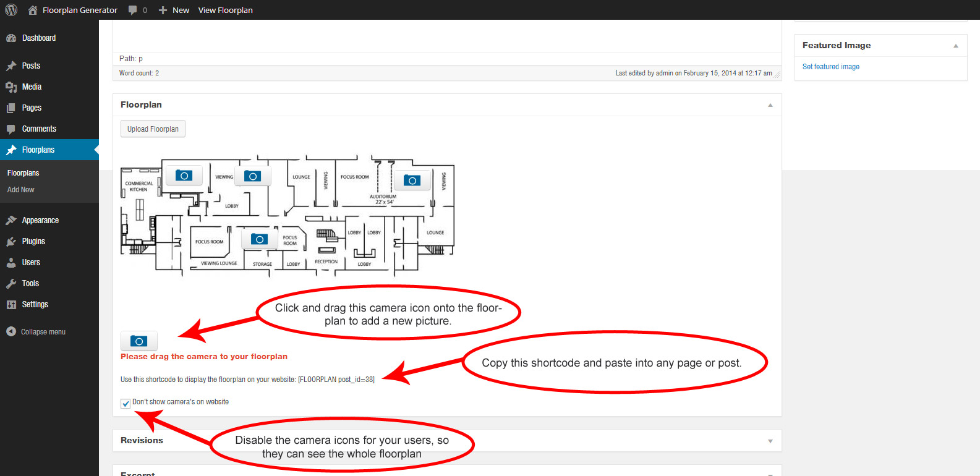This screenshot has width=980, height=476.
Task: Click the camera icon beside Focus Room storage
Action: [x=259, y=239]
